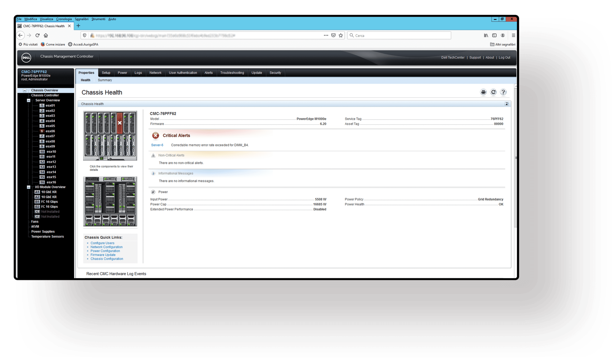Click the print page icon
This screenshot has width=614, height=364.
point(483,92)
